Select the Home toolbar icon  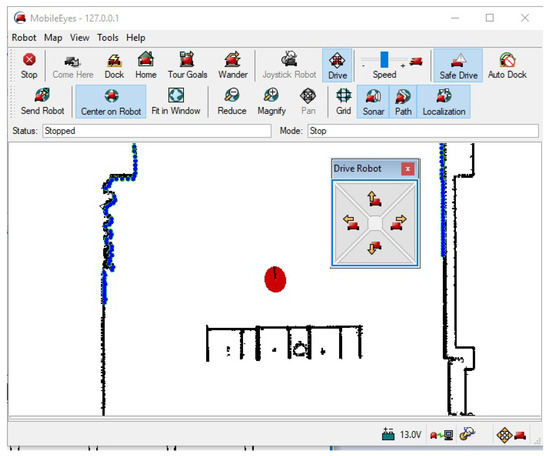pyautogui.click(x=146, y=65)
